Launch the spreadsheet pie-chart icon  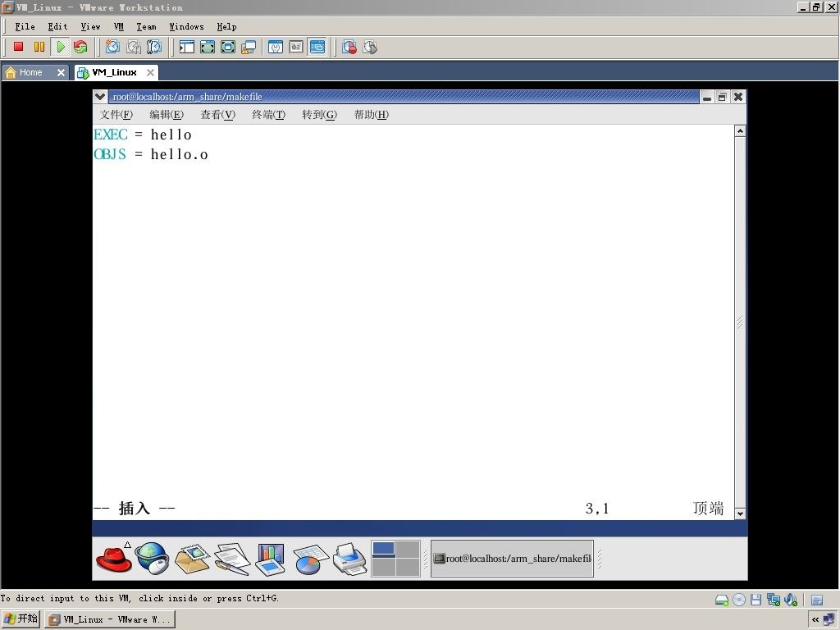pos(310,559)
